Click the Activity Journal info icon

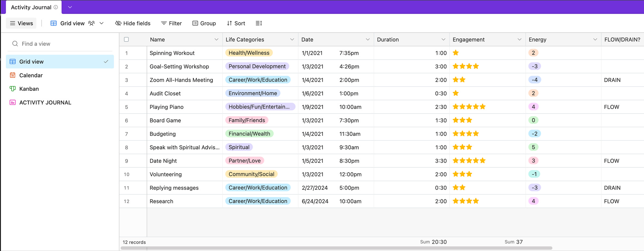[x=56, y=7]
